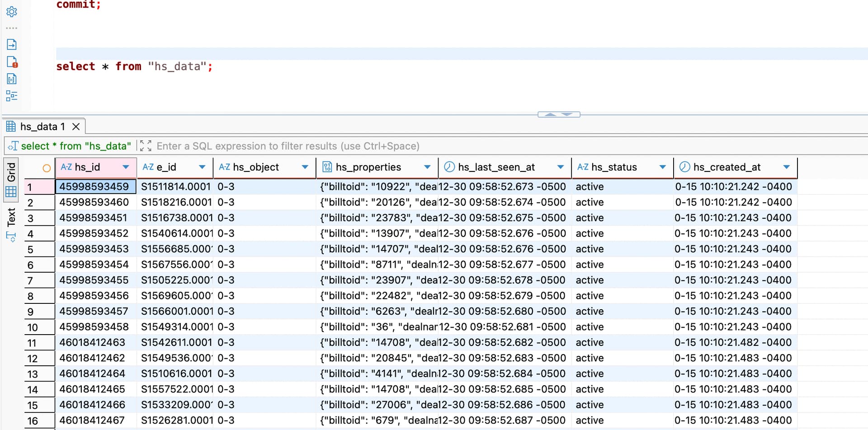The image size is (868, 430).
Task: Click the record view icon below Text
Action: point(11,236)
